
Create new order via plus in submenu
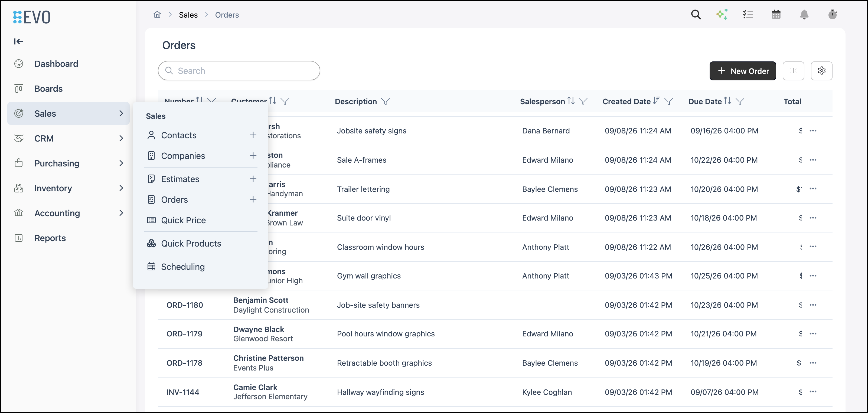pyautogui.click(x=253, y=199)
